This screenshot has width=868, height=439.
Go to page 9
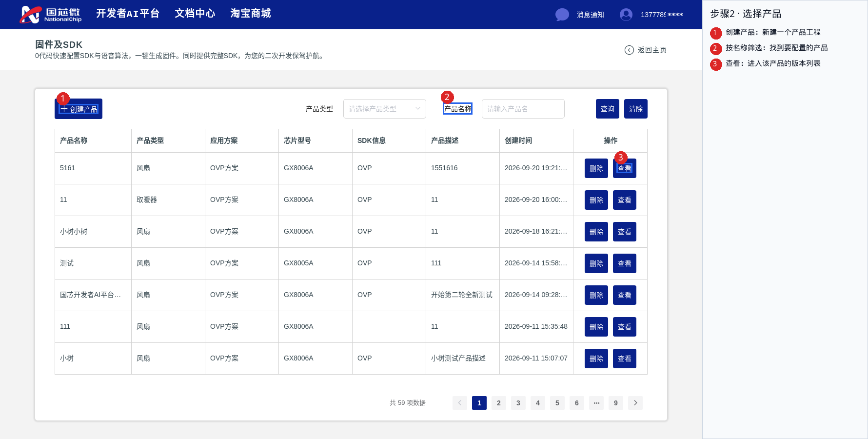pos(616,403)
